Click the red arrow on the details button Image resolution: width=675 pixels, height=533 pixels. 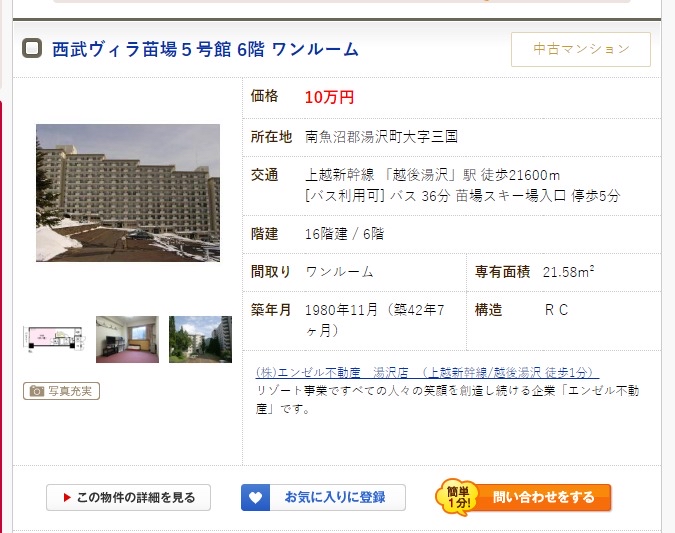[67, 497]
